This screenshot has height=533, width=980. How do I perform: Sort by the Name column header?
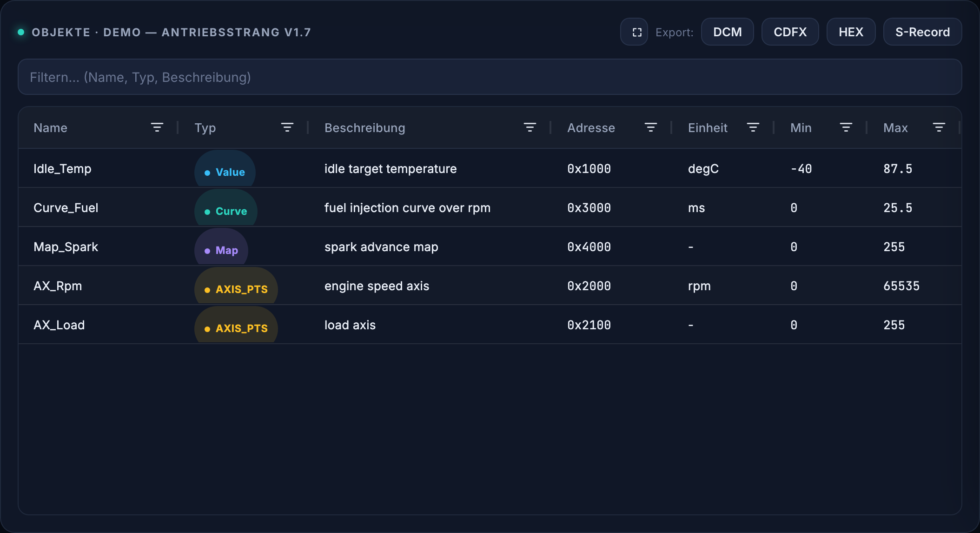tap(51, 128)
